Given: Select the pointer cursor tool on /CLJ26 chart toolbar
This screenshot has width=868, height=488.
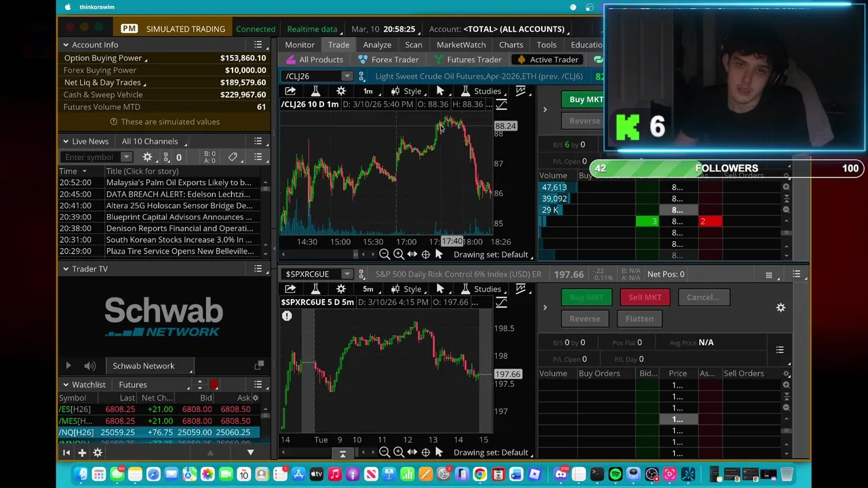Looking at the screenshot, I should click(x=440, y=91).
